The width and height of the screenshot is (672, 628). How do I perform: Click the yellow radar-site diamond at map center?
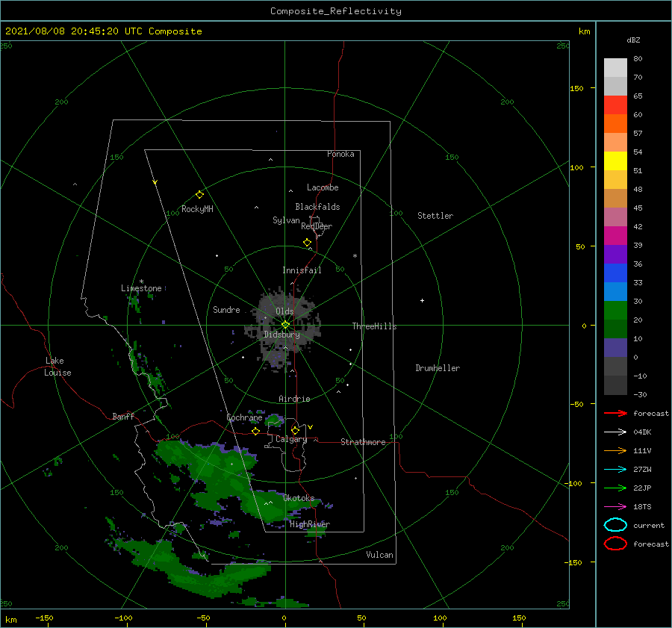coord(285,325)
